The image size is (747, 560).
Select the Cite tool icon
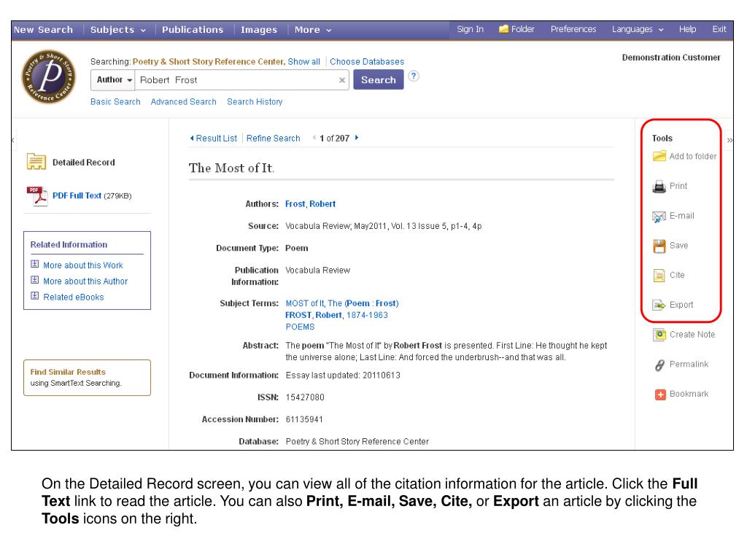(x=659, y=275)
